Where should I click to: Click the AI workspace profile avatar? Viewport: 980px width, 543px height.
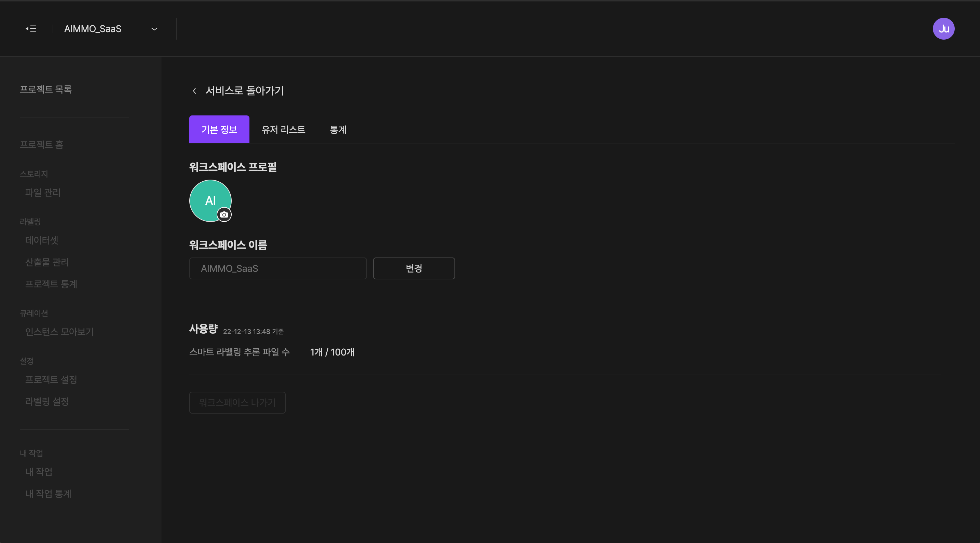pyautogui.click(x=210, y=200)
